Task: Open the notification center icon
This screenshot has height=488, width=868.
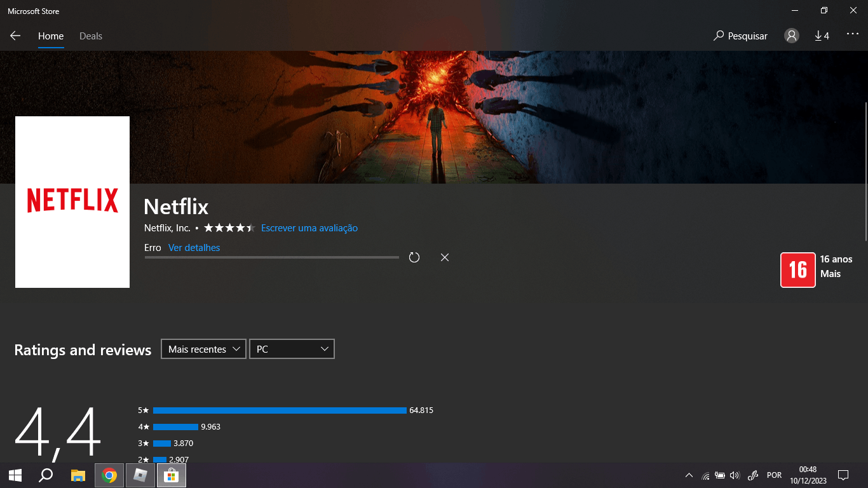Action: pos(843,475)
